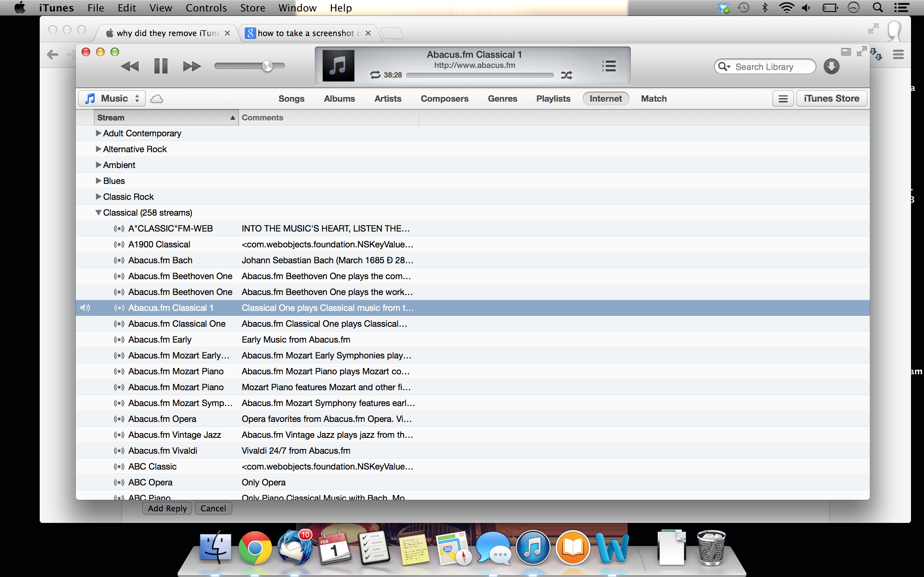Image resolution: width=924 pixels, height=577 pixels.
Task: Click the iTunes Store button
Action: (x=831, y=98)
